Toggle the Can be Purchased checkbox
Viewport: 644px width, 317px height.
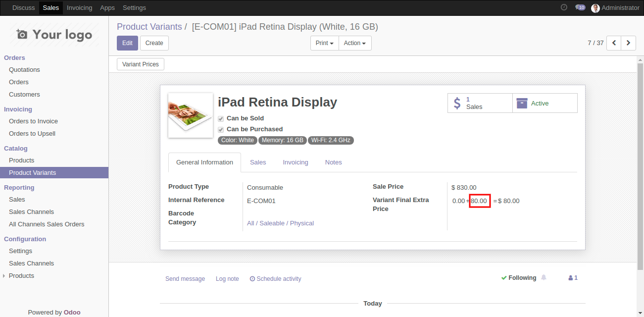point(221,130)
